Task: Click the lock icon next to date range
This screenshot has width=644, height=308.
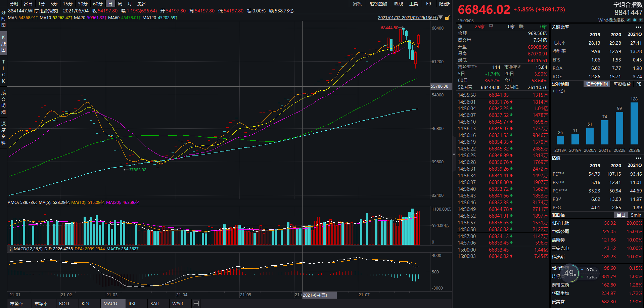Action: point(447,18)
